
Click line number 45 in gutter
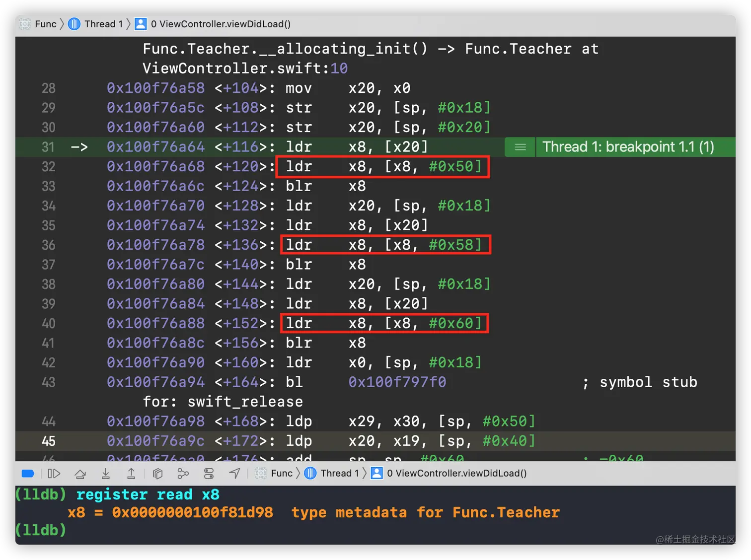(48, 441)
